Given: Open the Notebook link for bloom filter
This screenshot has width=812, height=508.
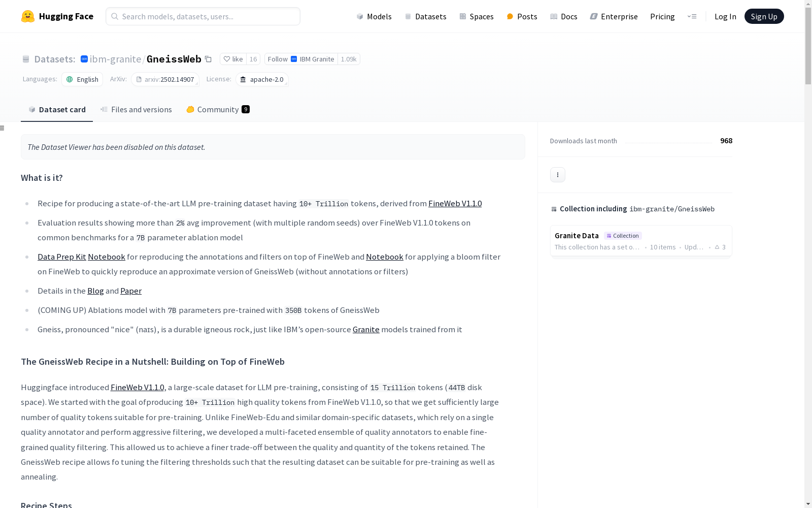Looking at the screenshot, I should point(385,257).
